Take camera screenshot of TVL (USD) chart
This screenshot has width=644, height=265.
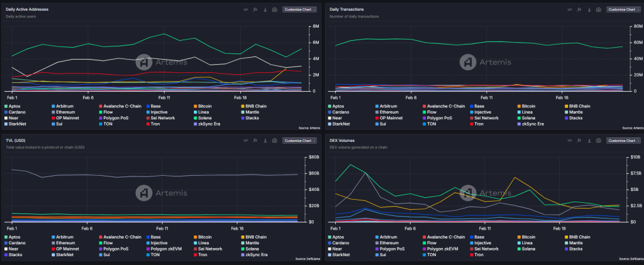pyautogui.click(x=275, y=140)
